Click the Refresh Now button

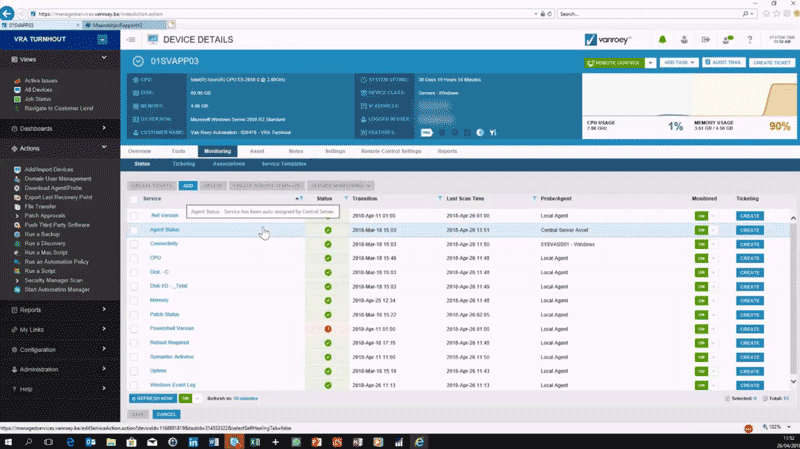click(153, 398)
